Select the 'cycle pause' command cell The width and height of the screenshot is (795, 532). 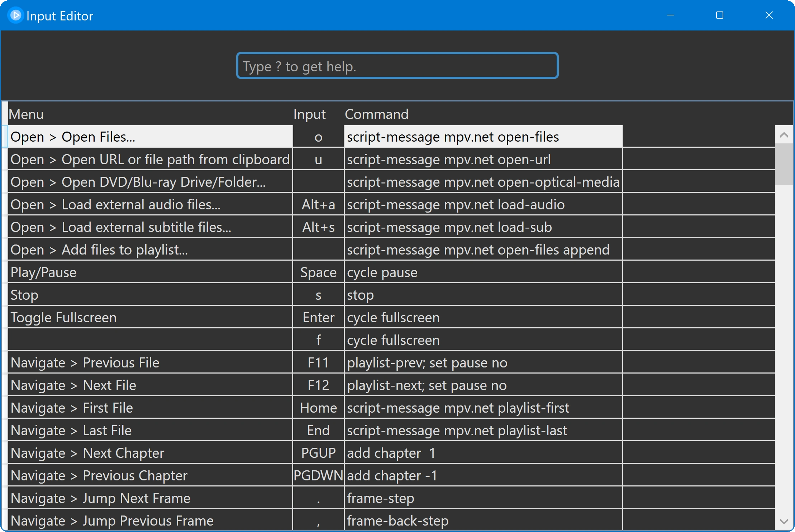click(x=483, y=272)
